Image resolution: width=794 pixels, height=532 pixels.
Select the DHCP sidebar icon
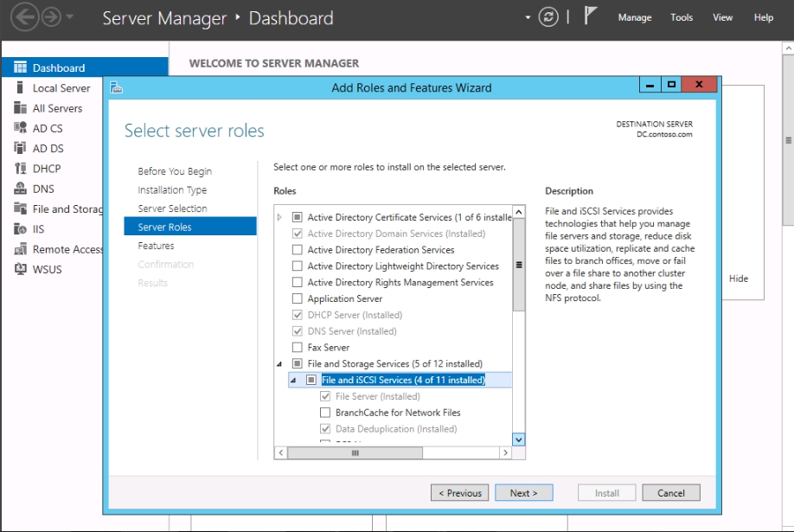pyautogui.click(x=20, y=169)
